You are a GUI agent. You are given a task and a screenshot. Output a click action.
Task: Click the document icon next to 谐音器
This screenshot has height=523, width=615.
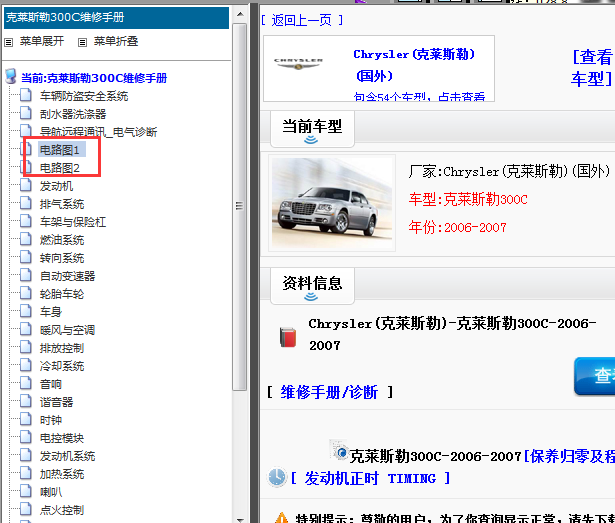click(26, 401)
